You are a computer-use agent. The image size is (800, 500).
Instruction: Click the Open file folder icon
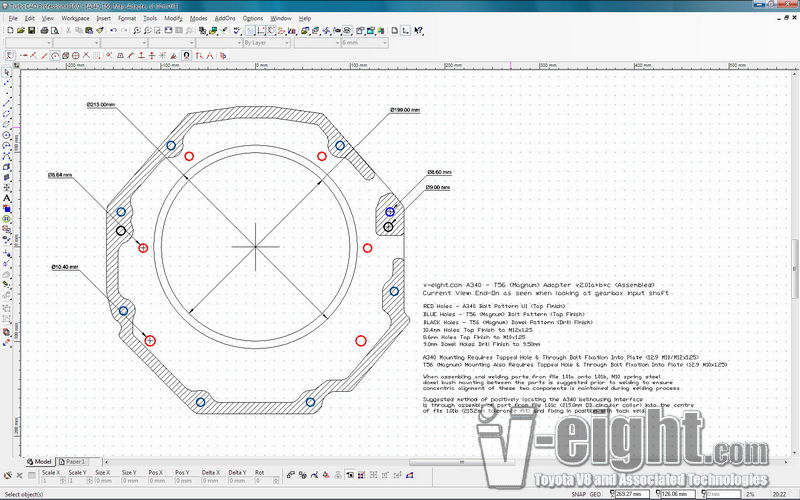[x=20, y=31]
